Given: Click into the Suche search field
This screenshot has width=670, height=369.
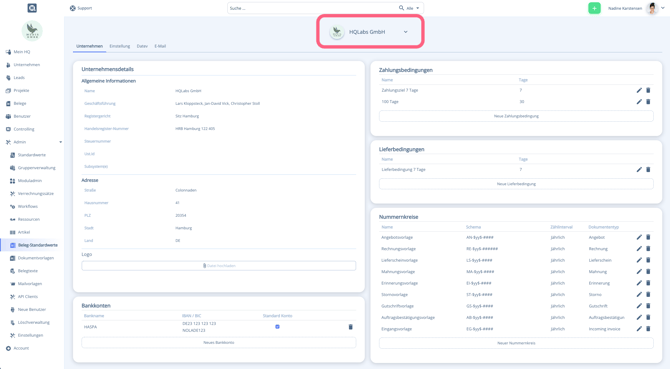Looking at the screenshot, I should click(x=312, y=8).
